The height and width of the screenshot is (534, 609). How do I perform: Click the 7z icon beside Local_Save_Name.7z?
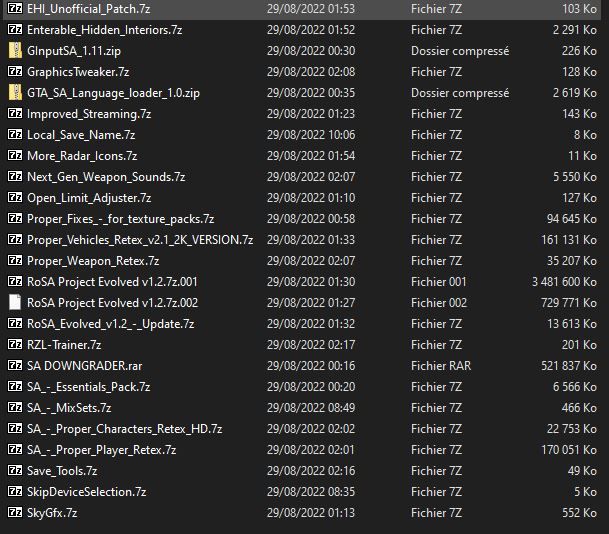point(15,134)
